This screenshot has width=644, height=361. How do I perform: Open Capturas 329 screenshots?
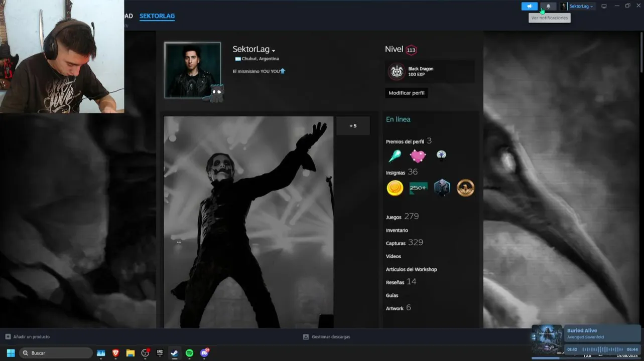(x=404, y=243)
